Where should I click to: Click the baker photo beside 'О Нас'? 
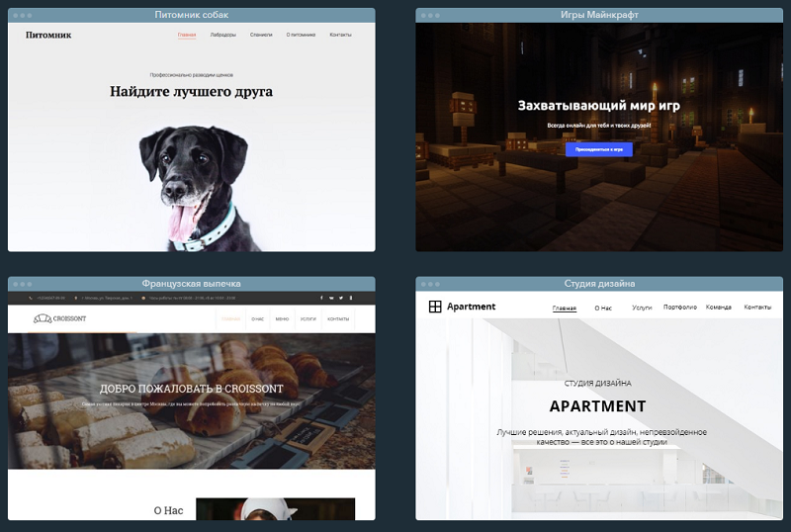[276, 509]
